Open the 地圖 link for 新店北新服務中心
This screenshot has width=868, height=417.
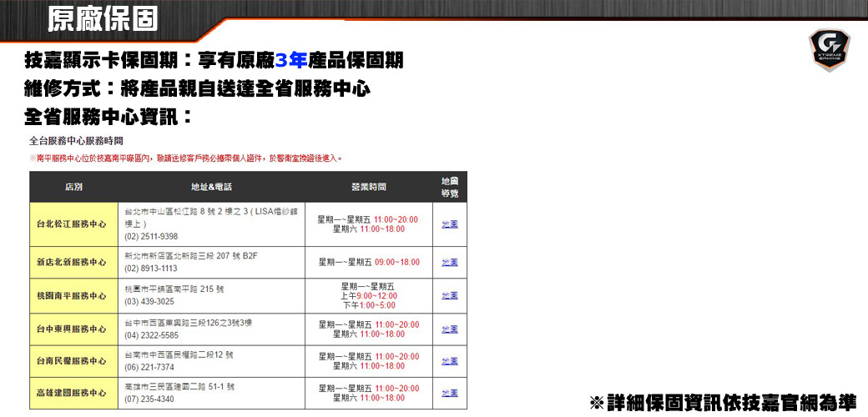[450, 262]
